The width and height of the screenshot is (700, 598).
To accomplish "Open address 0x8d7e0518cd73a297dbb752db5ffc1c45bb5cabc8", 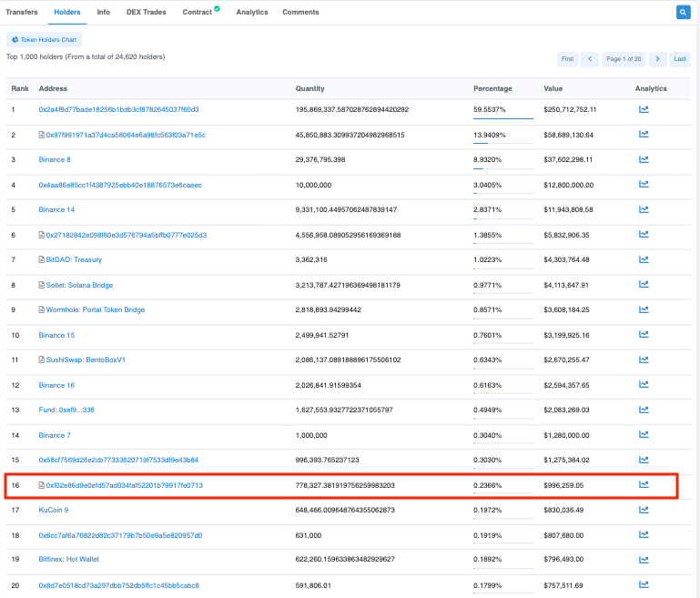I will 118,585.
